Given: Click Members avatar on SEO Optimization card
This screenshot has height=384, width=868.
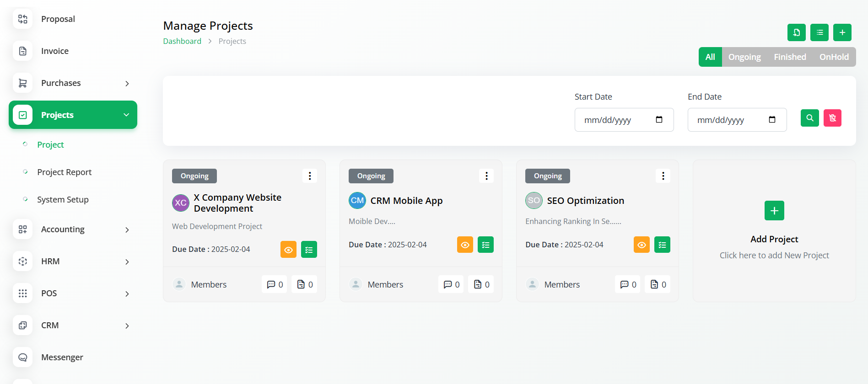Looking at the screenshot, I should [532, 284].
